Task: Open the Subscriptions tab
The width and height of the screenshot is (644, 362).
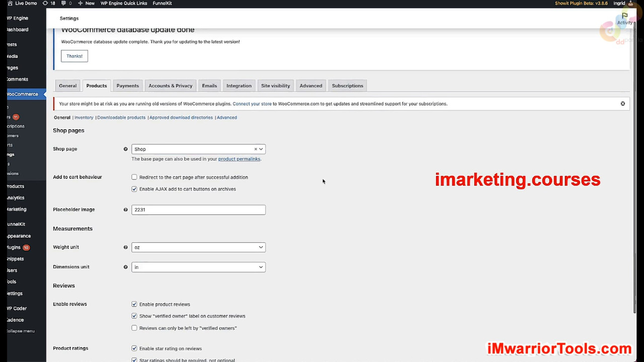Action: [x=348, y=85]
